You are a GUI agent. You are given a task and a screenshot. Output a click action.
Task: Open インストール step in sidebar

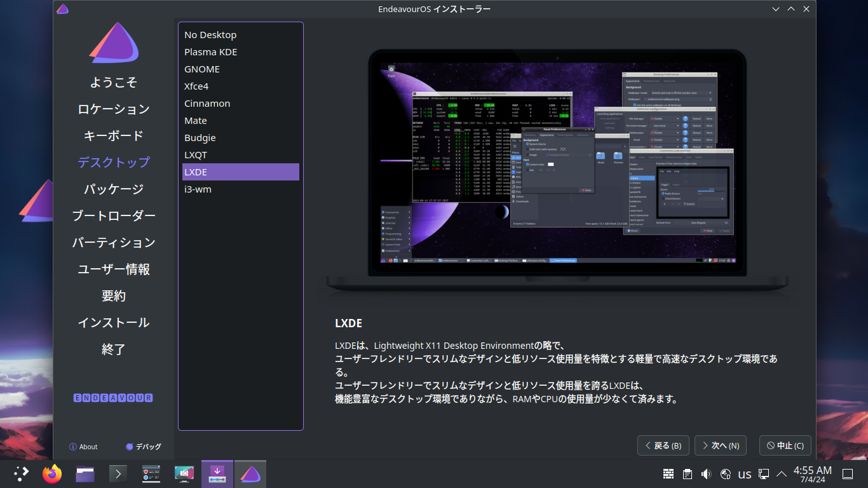tap(114, 323)
